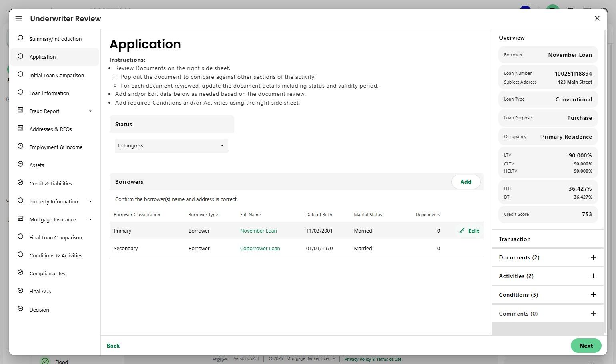The width and height of the screenshot is (616, 364).
Task: Select the Final Loan Comparison step circle
Action: pyautogui.click(x=20, y=237)
